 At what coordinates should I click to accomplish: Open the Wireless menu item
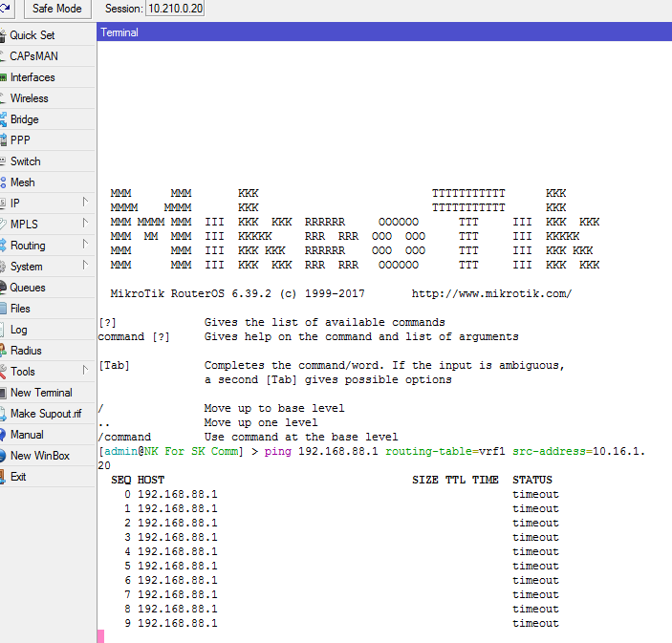[47, 98]
